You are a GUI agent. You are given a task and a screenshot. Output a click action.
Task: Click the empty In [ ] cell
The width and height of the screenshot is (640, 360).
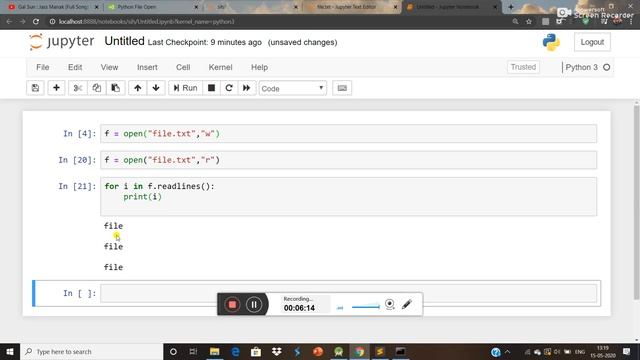pos(349,293)
